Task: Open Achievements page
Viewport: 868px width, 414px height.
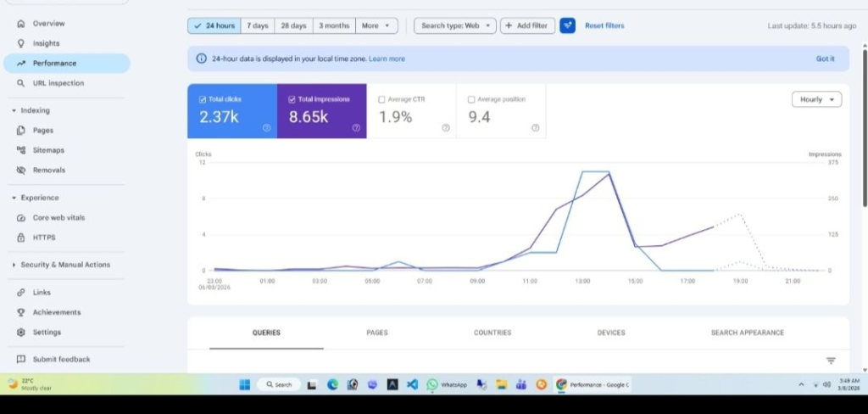Action: [57, 312]
